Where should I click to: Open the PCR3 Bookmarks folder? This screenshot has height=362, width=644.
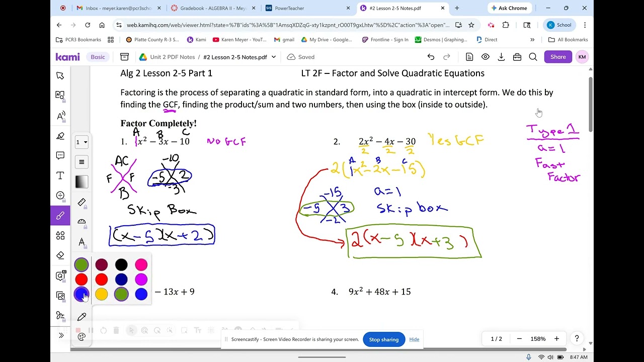pyautogui.click(x=78, y=40)
